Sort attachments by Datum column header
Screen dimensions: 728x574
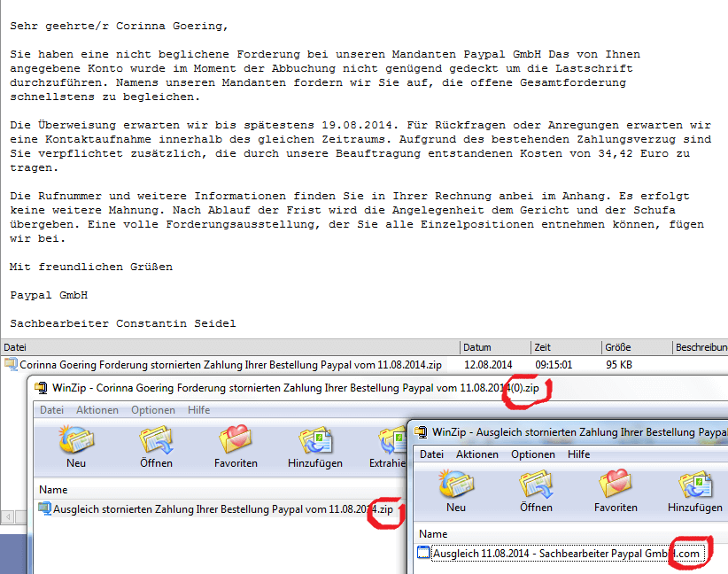click(x=495, y=347)
